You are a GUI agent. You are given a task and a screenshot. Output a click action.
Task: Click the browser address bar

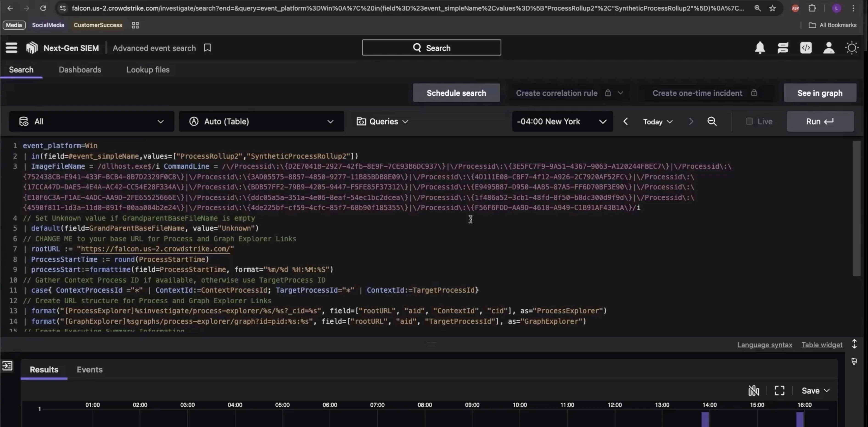pos(408,8)
